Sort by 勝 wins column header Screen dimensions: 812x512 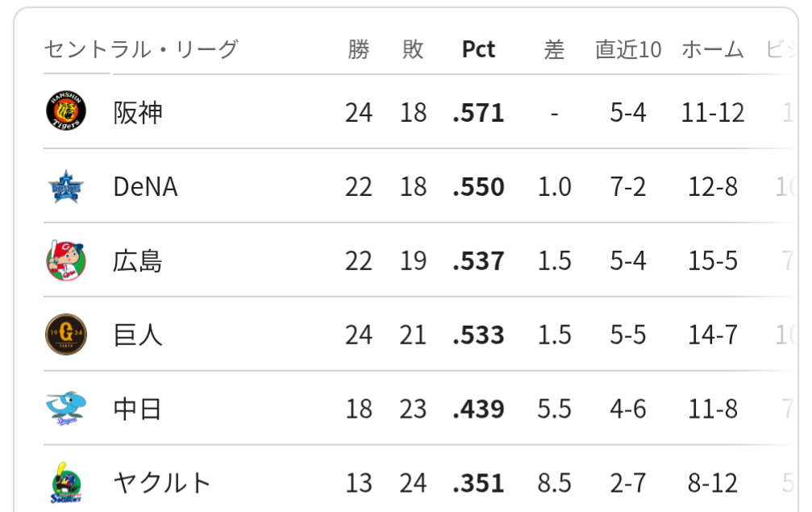359,50
